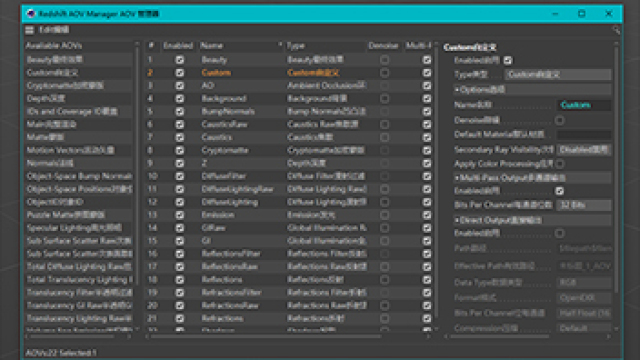Viewport: 640px width, 360px height.
Task: Toggle the Apply Color Processing checkbox
Action: tap(560, 164)
